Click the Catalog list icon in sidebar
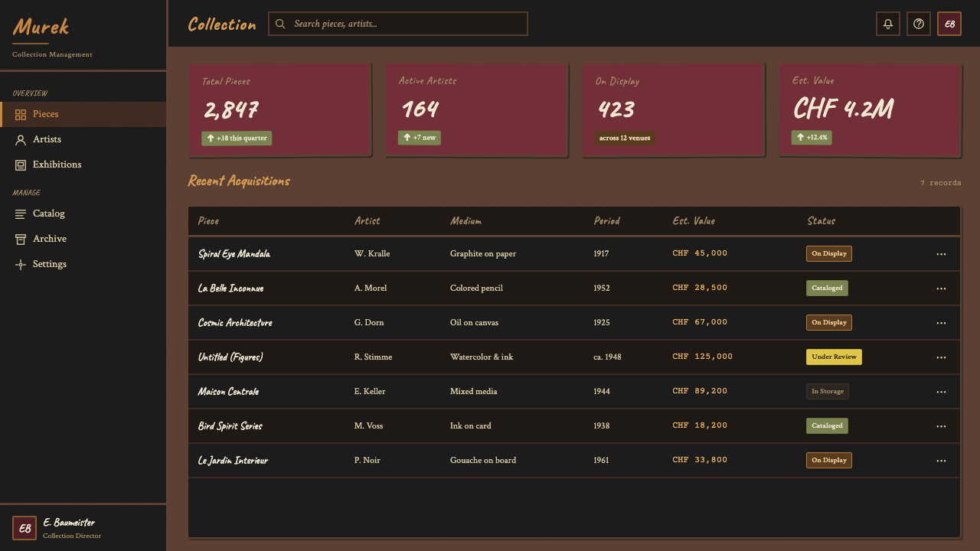This screenshot has width=980, height=551. (21, 214)
